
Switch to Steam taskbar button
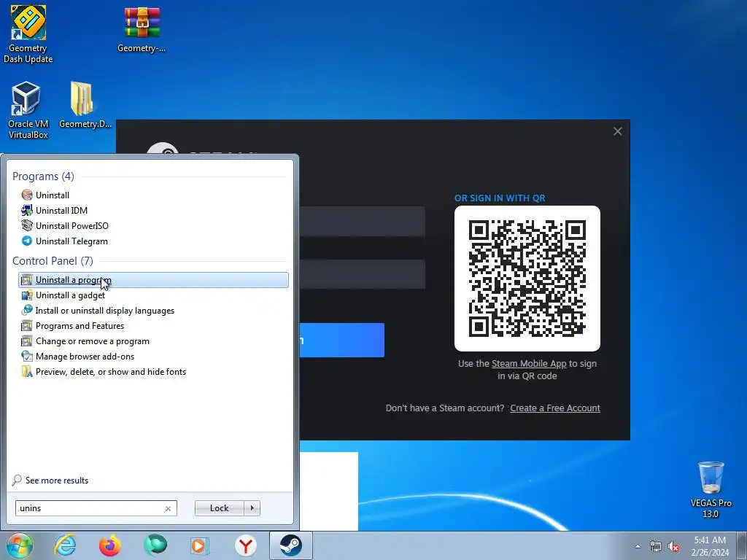[290, 545]
